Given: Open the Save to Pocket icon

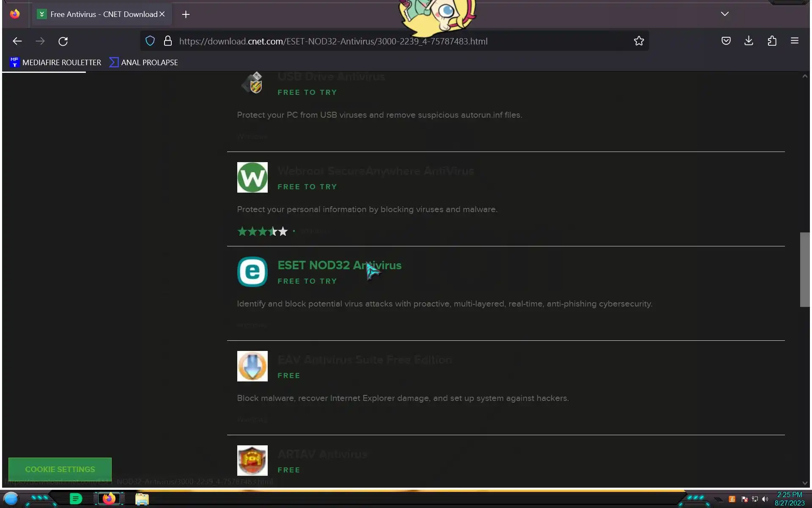Looking at the screenshot, I should point(726,41).
